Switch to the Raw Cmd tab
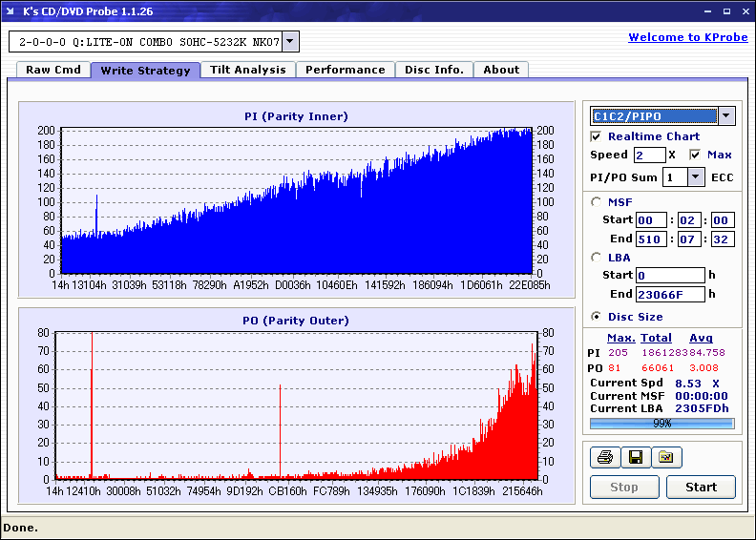Image resolution: width=756 pixels, height=540 pixels. 53,70
